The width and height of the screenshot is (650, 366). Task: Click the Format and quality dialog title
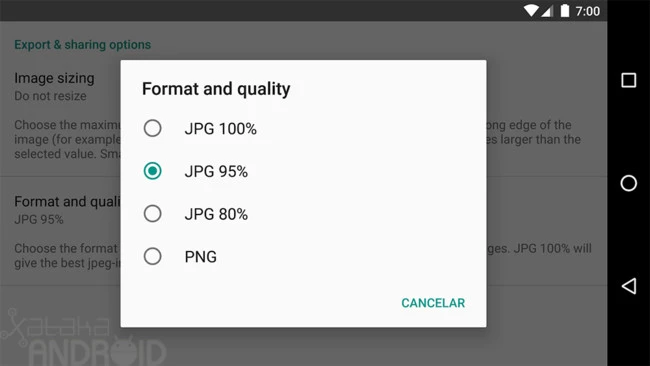(216, 89)
